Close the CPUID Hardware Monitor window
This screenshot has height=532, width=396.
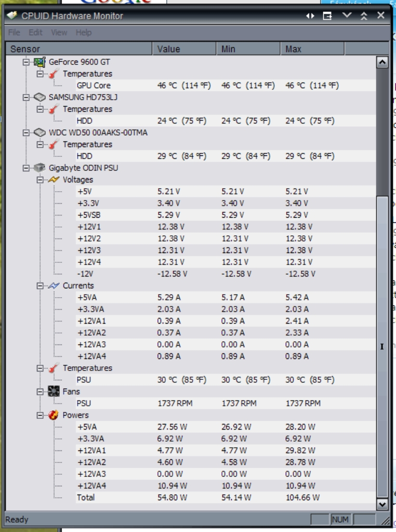381,15
